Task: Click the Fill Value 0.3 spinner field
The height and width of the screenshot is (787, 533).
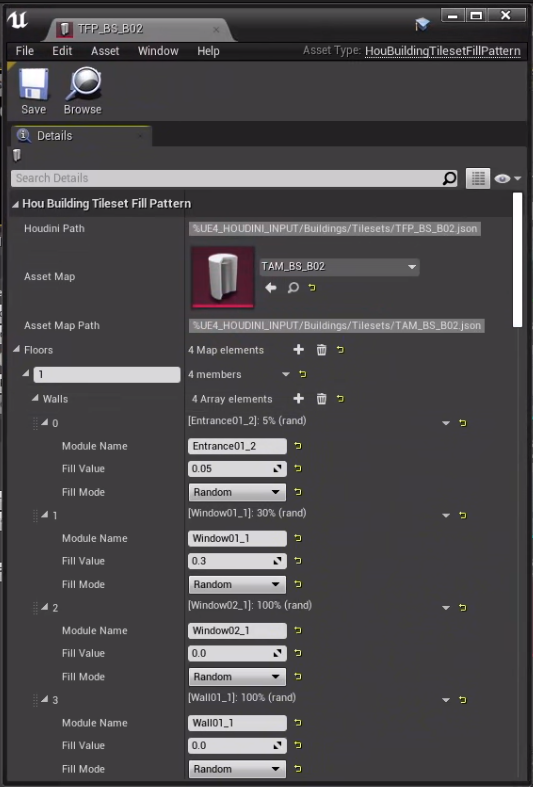Action: [237, 561]
